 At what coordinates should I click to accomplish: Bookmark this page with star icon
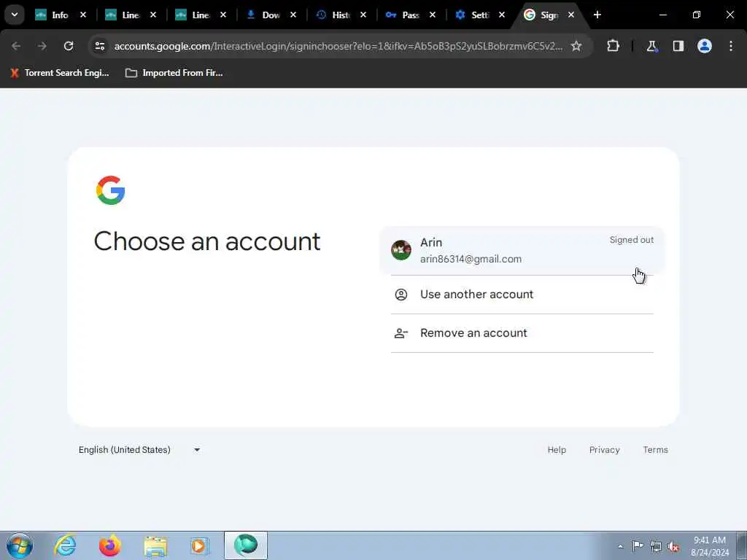pos(576,46)
